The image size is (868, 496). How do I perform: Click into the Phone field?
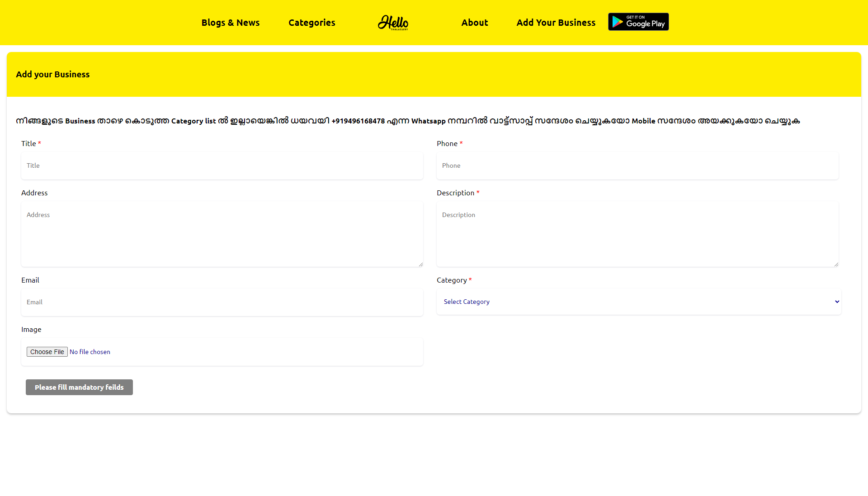pyautogui.click(x=637, y=165)
